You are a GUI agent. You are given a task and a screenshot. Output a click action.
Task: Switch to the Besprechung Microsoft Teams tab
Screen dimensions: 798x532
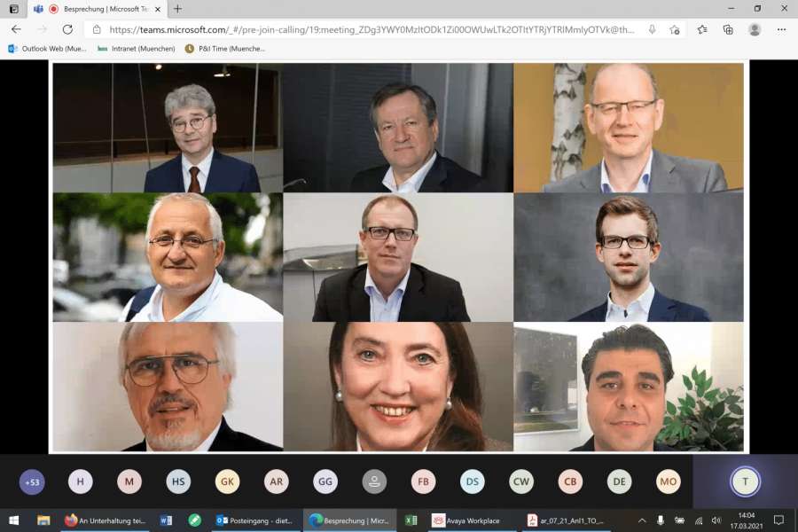click(97, 9)
